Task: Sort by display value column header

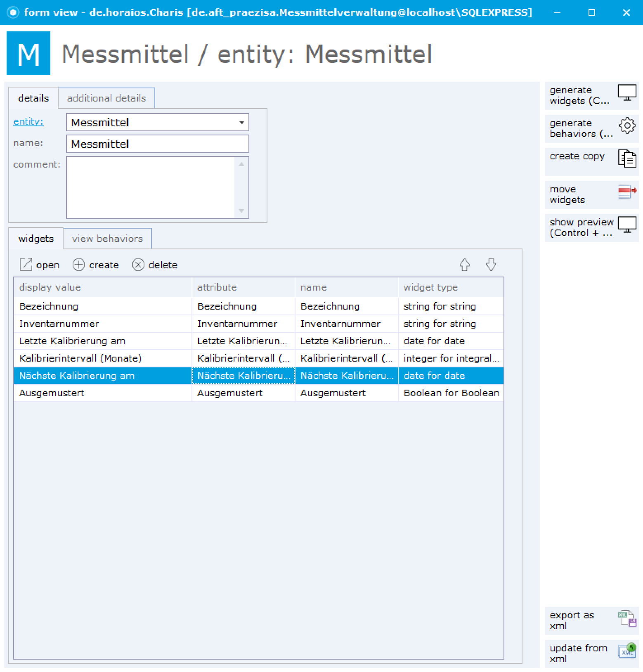Action: (x=103, y=287)
